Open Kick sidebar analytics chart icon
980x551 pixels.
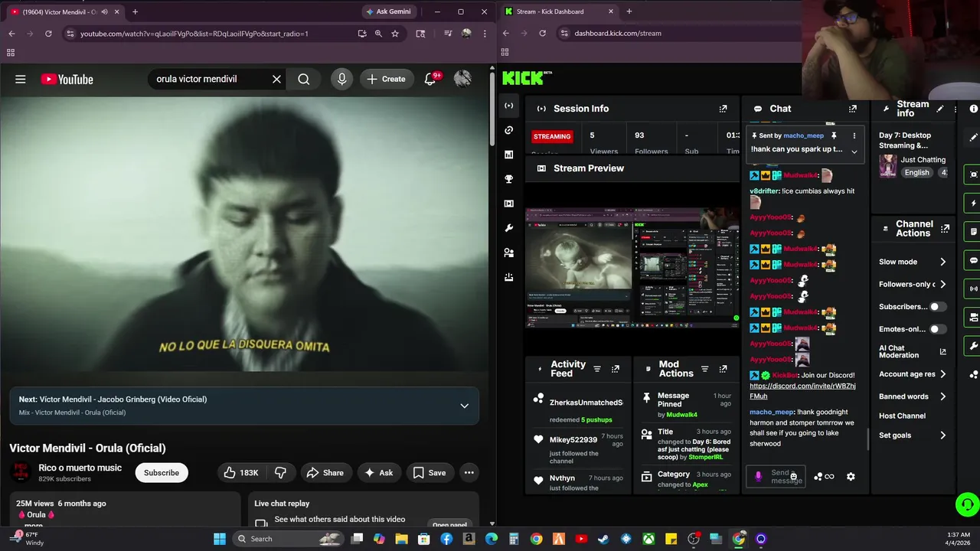(509, 155)
